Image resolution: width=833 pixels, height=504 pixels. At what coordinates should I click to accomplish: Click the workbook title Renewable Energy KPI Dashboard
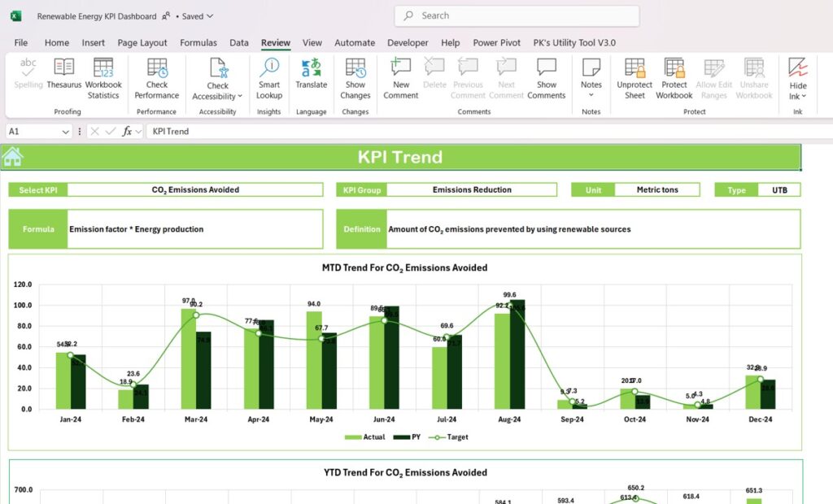click(97, 16)
